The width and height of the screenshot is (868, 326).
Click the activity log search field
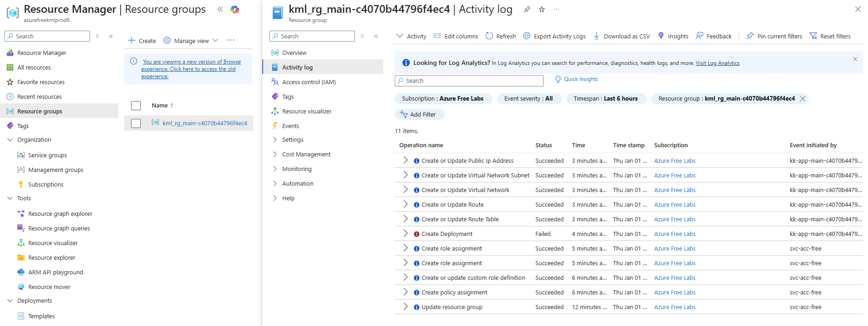point(469,81)
